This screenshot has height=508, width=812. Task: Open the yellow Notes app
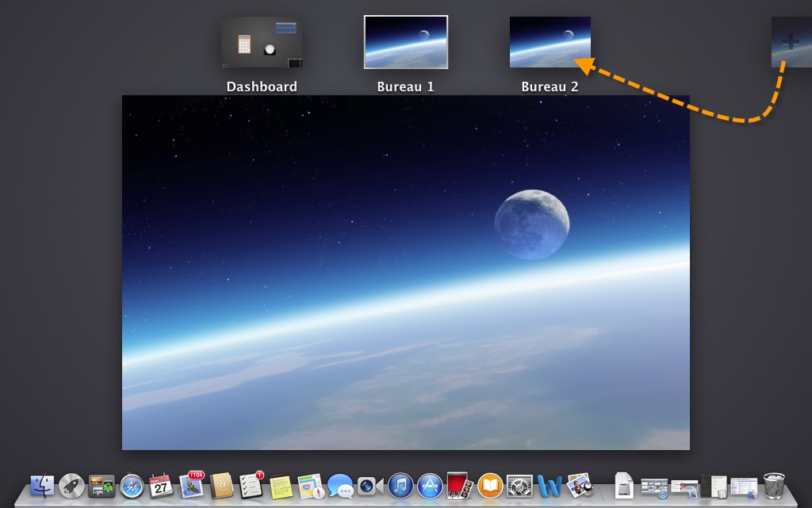click(280, 485)
